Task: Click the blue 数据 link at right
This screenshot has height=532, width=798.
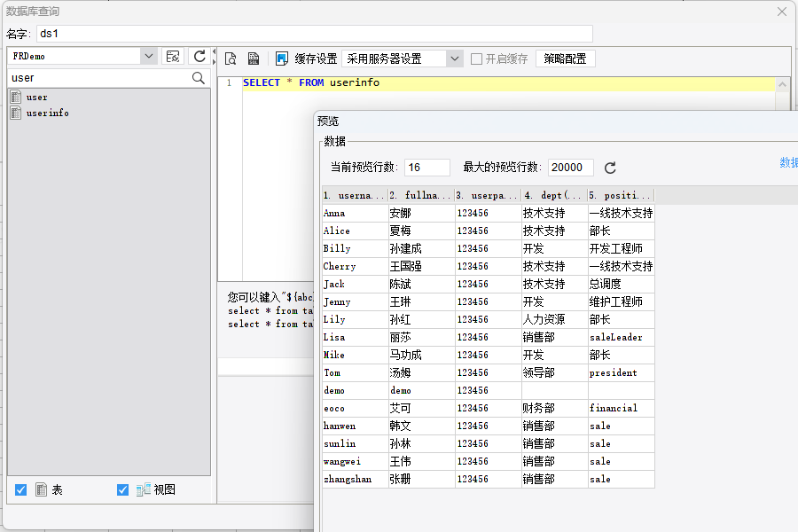Action: tap(788, 162)
